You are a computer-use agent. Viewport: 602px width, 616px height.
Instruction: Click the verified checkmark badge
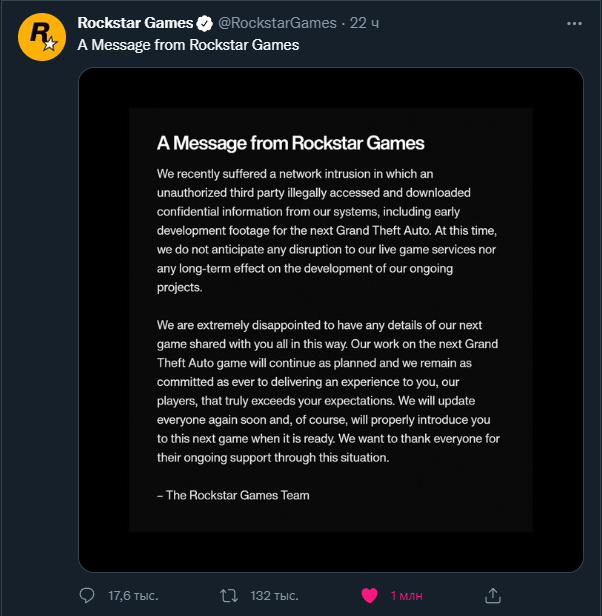204,22
